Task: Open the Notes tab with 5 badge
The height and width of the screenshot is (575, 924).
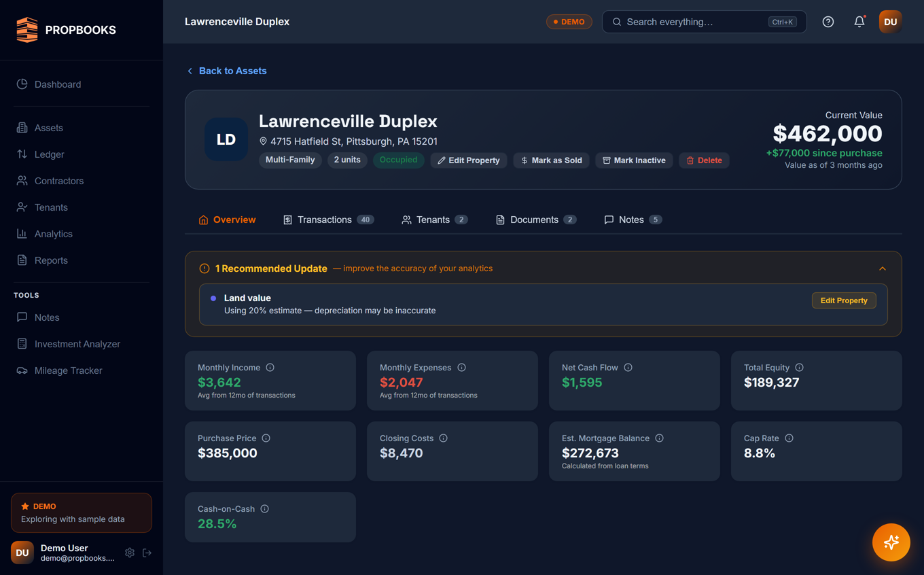Action: (x=633, y=220)
